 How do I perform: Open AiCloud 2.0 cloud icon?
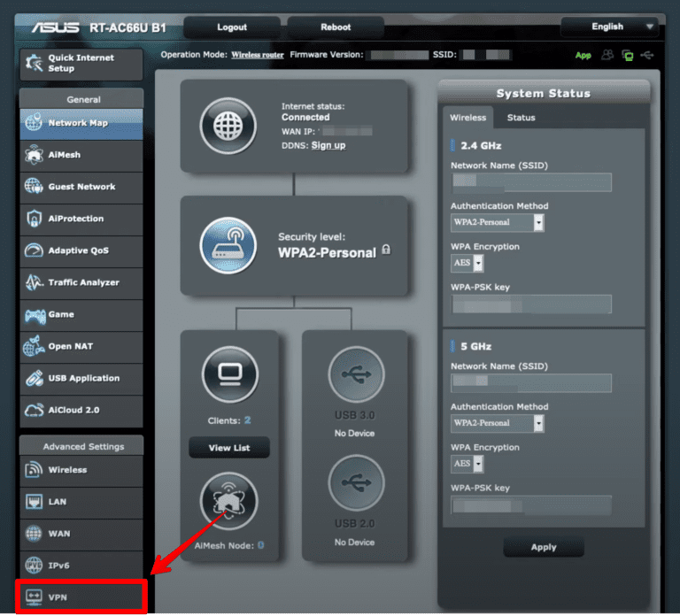34,410
